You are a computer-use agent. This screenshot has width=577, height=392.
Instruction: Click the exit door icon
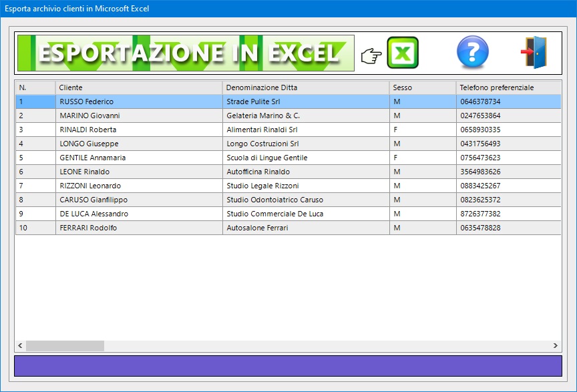tap(534, 53)
